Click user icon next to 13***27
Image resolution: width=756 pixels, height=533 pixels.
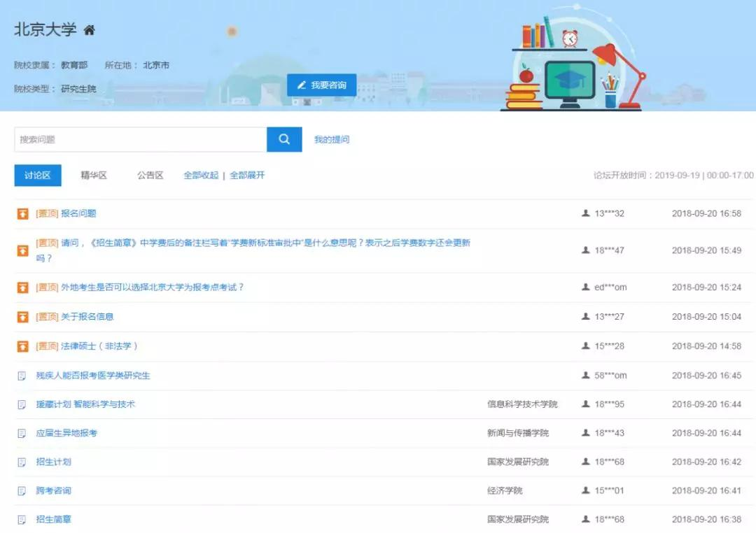click(x=586, y=316)
